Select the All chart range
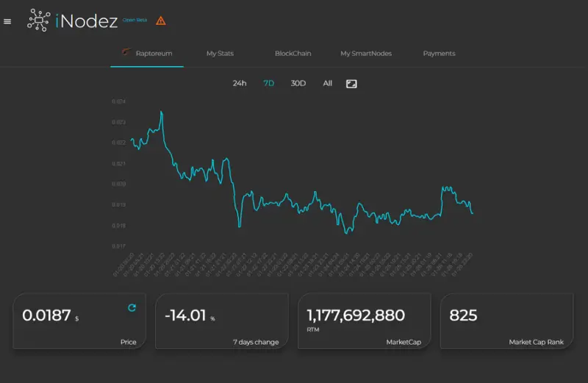 click(327, 83)
